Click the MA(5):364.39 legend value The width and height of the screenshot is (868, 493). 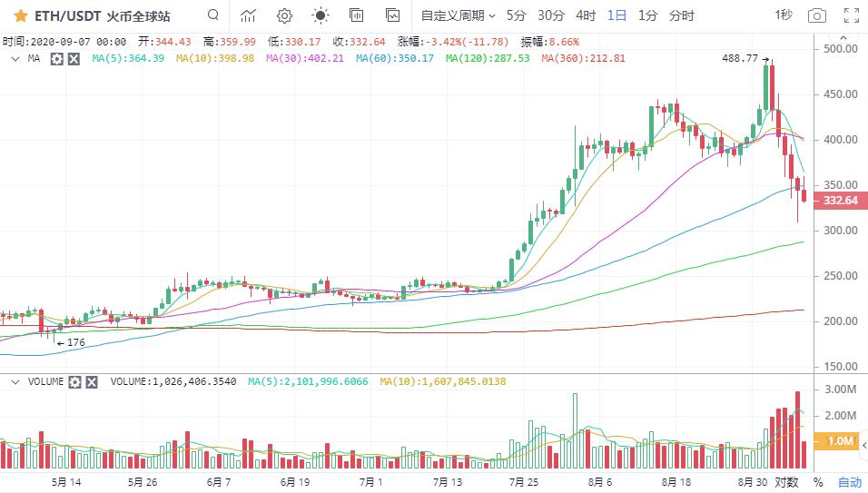(x=128, y=58)
